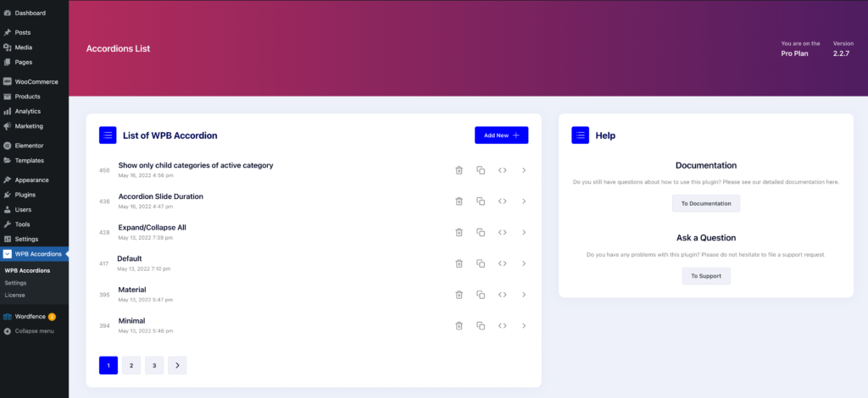Get shortcode for 'Show only child categories' accordion
868x398 pixels.
502,170
